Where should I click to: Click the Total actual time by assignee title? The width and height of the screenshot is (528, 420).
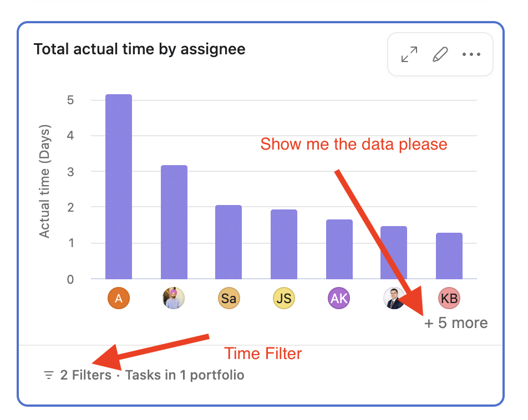(139, 49)
